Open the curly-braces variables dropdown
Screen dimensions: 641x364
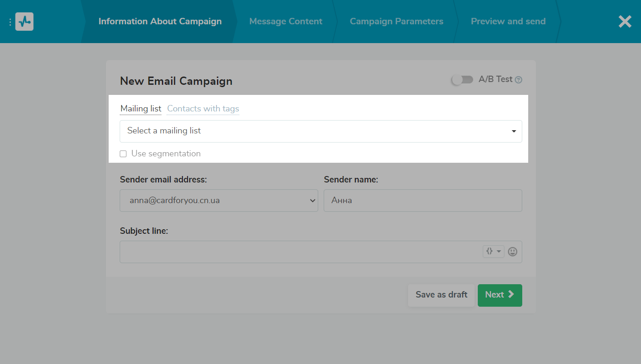[x=493, y=251]
